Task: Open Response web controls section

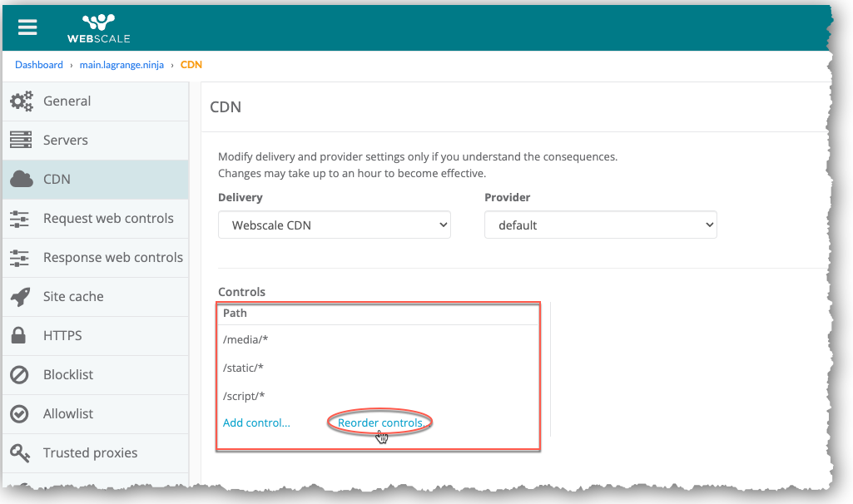Action: [x=112, y=258]
